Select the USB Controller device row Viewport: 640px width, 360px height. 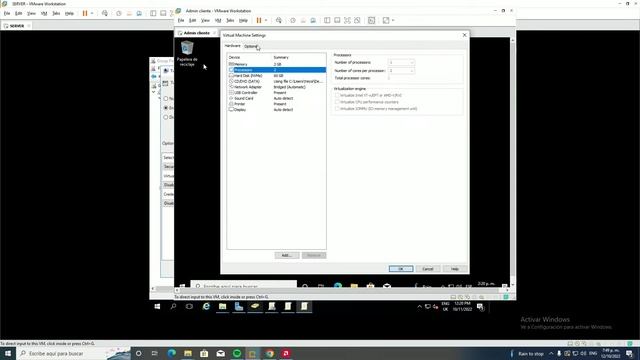(x=277, y=93)
